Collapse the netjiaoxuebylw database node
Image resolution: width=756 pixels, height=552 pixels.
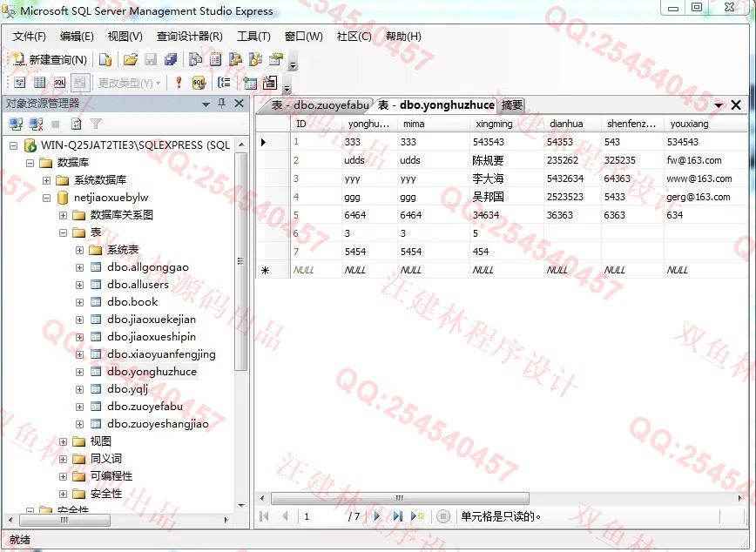pyautogui.click(x=47, y=198)
